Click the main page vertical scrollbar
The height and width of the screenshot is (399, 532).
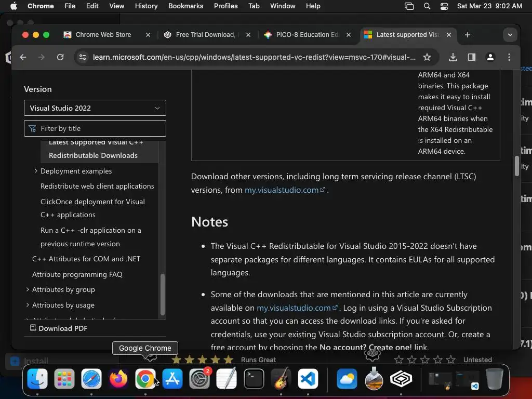click(x=516, y=166)
